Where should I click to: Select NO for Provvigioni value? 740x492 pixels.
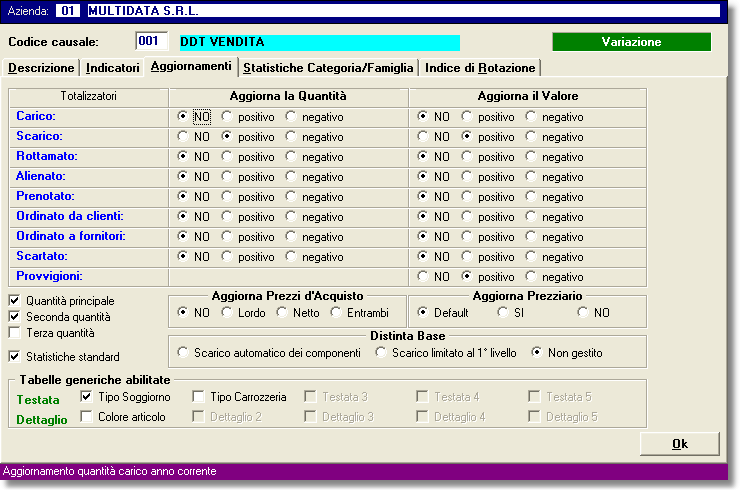point(422,276)
